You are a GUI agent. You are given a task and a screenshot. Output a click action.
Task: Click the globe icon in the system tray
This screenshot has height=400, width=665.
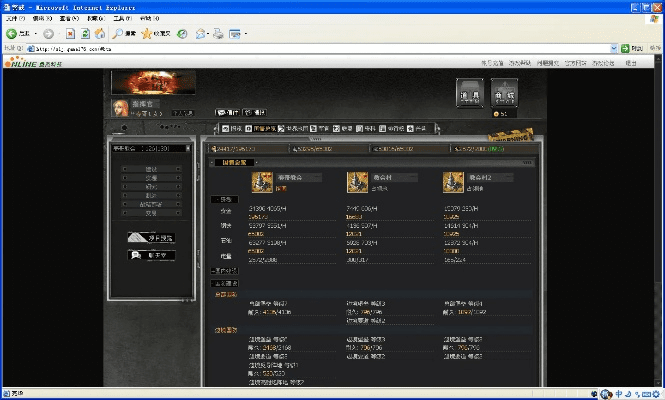pyautogui.click(x=606, y=394)
